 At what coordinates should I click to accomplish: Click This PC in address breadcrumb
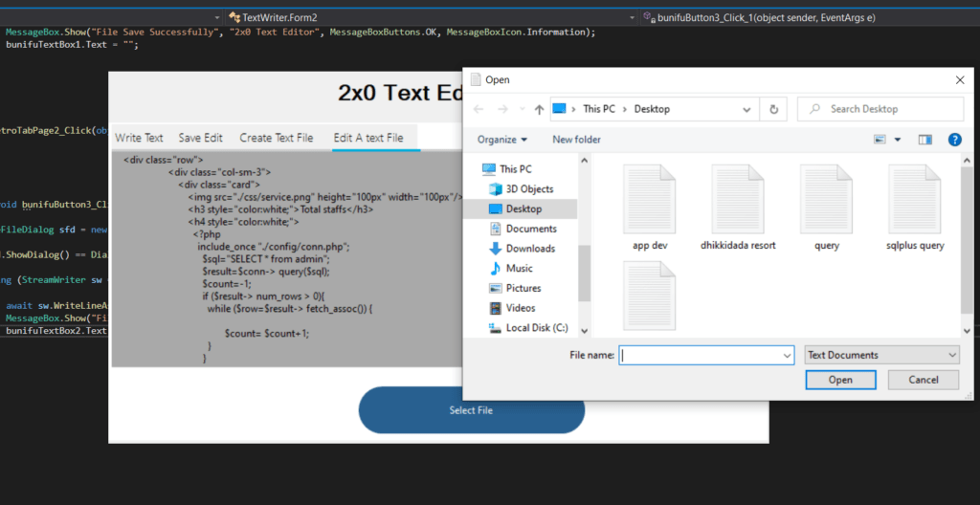(599, 109)
